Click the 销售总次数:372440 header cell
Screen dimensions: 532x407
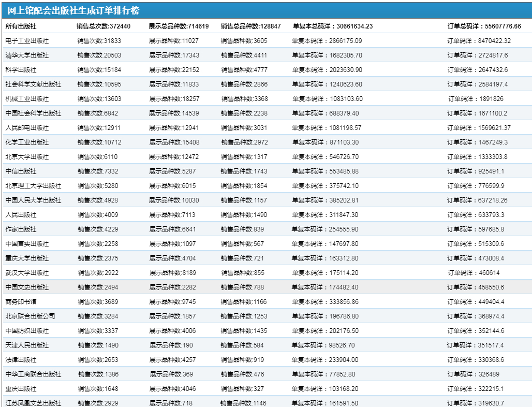pyautogui.click(x=104, y=26)
